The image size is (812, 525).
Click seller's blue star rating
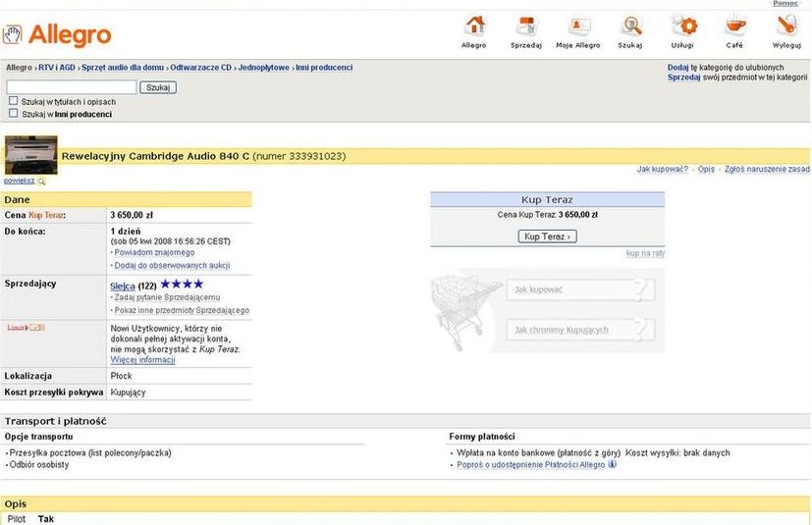click(182, 284)
